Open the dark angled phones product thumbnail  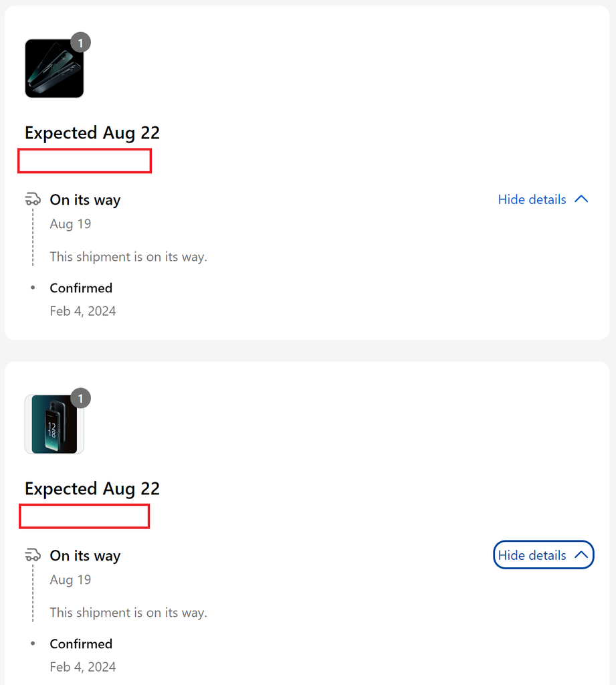point(54,68)
